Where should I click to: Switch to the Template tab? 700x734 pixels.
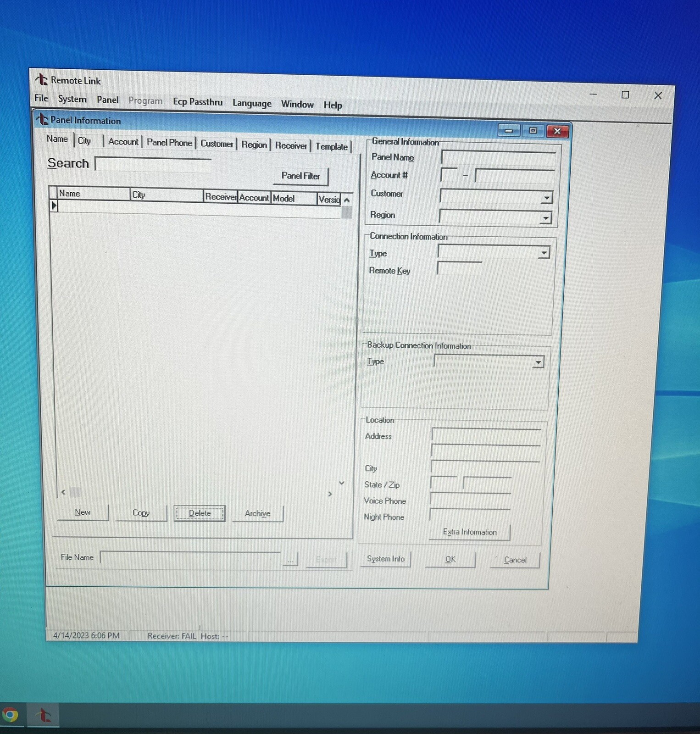[x=332, y=146]
